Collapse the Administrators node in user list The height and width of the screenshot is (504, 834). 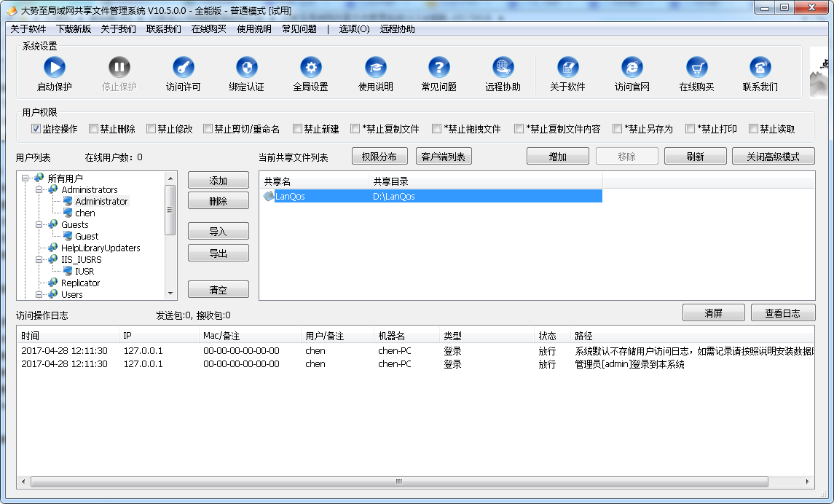[x=37, y=189]
